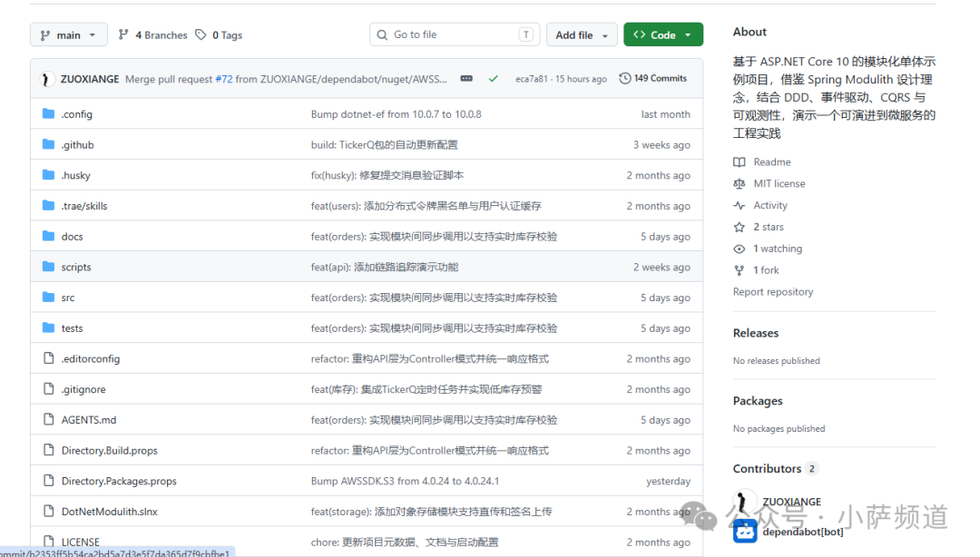Click the Activity pulse icon
This screenshot has width=980, height=557.
740,206
